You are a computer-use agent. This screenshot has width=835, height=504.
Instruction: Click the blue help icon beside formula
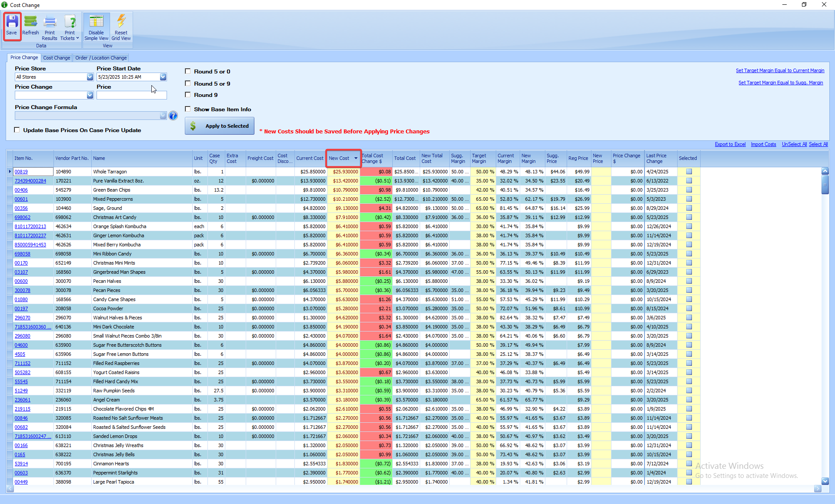(173, 116)
